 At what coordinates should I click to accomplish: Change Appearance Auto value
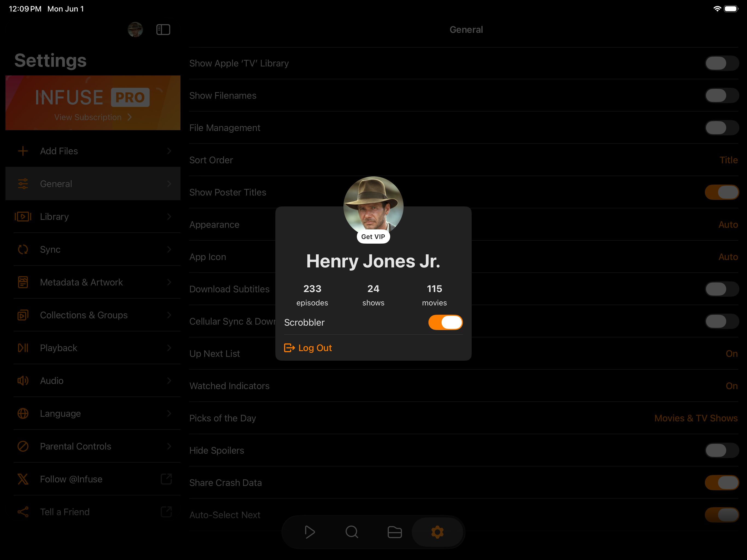(x=728, y=224)
